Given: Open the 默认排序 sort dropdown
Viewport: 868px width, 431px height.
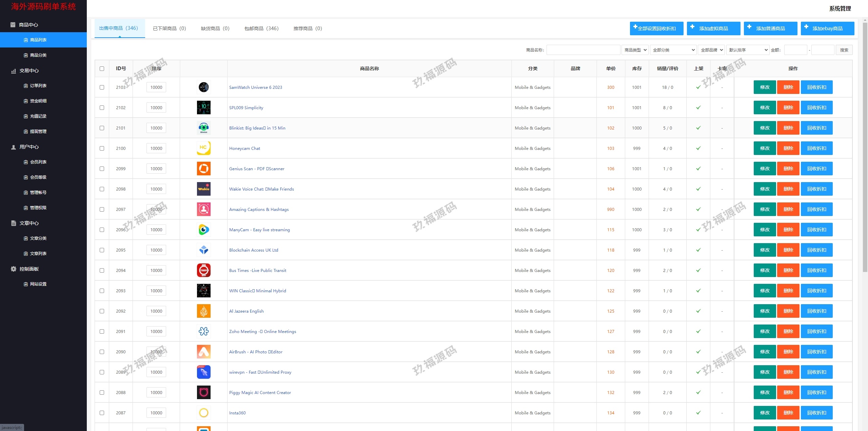Looking at the screenshot, I should click(x=747, y=50).
